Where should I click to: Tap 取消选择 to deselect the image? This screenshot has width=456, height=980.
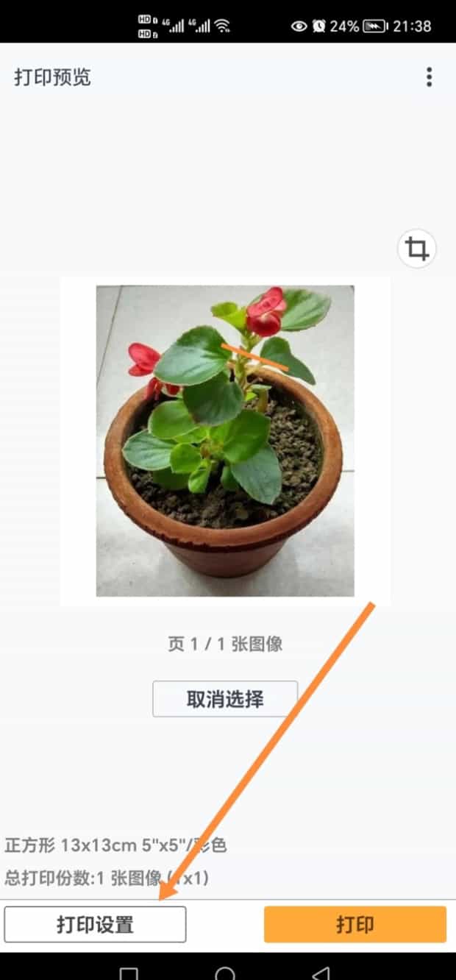tap(225, 699)
